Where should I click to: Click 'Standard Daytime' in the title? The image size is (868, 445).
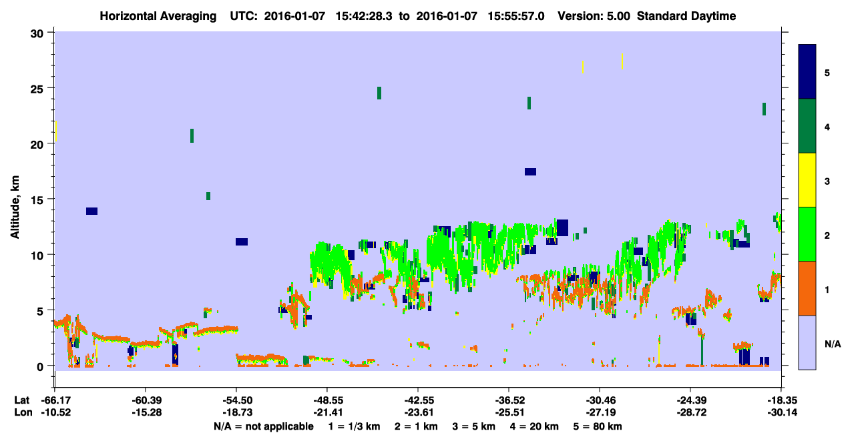[686, 16]
